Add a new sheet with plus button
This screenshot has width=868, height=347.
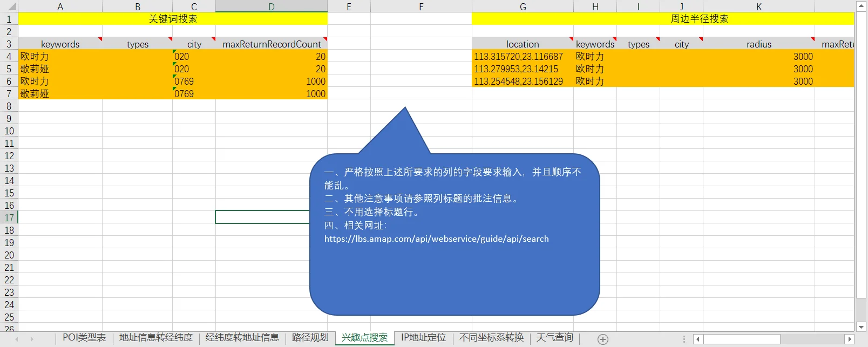pyautogui.click(x=603, y=339)
